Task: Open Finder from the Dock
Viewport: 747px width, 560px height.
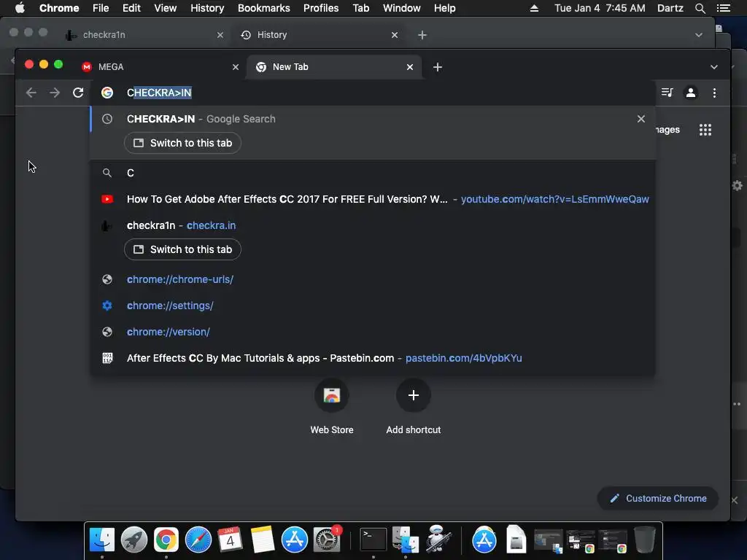Action: (102, 540)
